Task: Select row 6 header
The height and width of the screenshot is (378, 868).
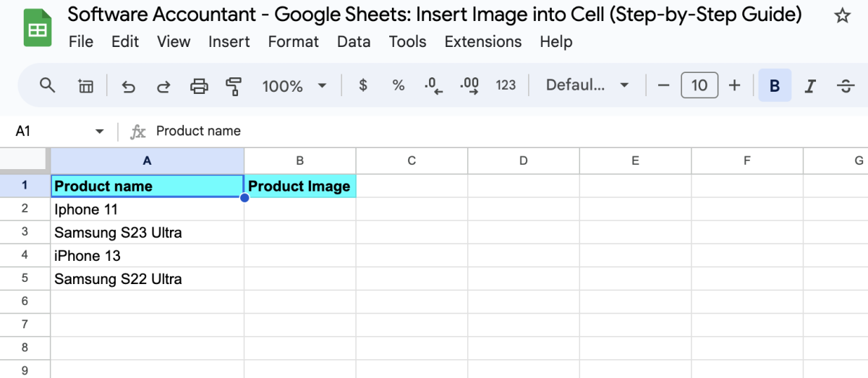Action: (x=25, y=301)
